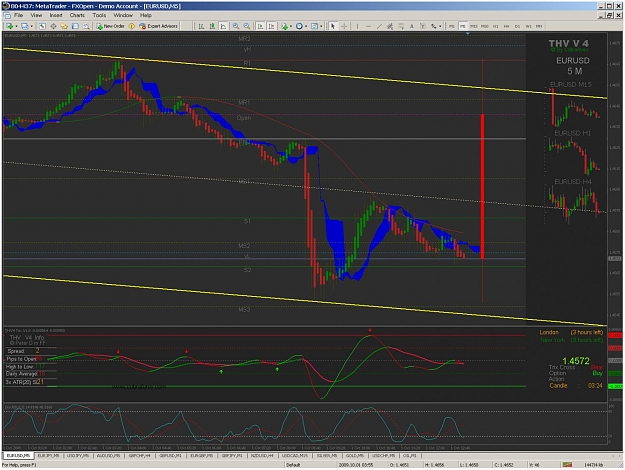Viewport: 625px width, 470px height.
Task: Open the Help menu
Action: coord(145,15)
